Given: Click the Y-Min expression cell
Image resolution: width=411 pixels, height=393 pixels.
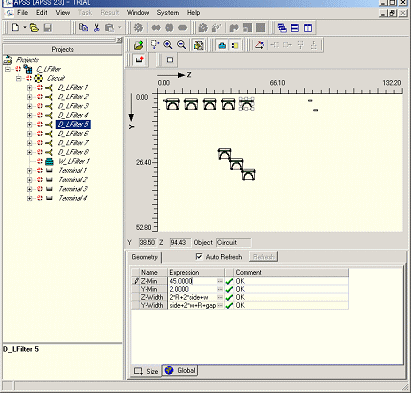Looking at the screenshot, I should (x=192, y=289).
